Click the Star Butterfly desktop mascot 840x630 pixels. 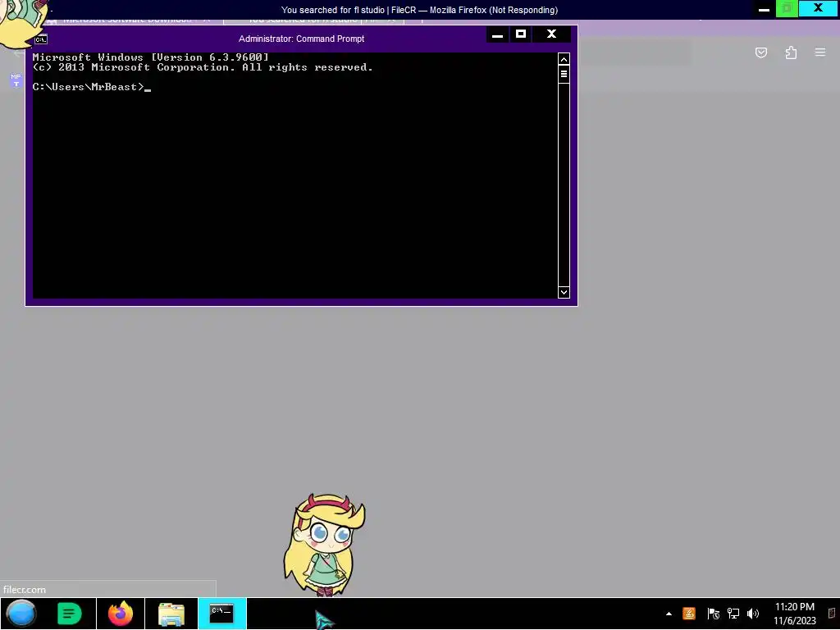[324, 545]
